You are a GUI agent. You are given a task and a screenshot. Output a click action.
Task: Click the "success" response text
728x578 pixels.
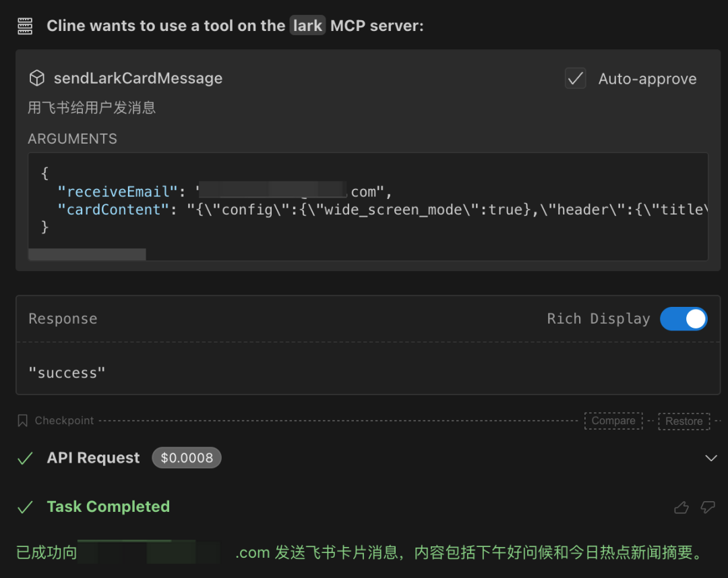[x=67, y=373]
